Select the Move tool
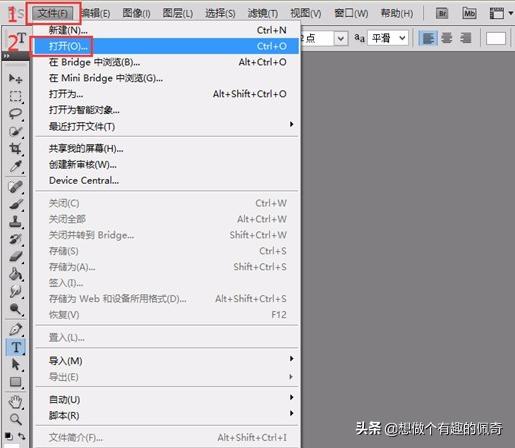The image size is (515, 448). coord(15,79)
